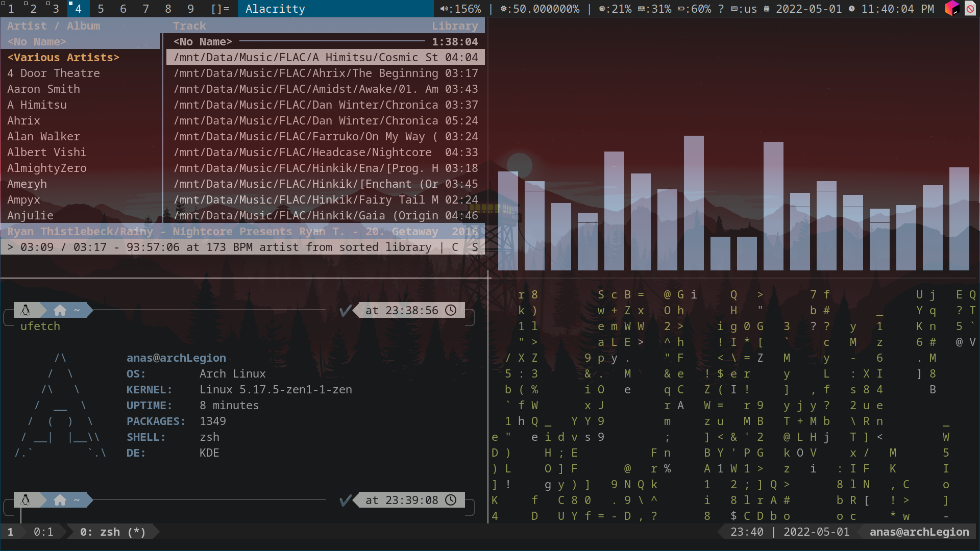980x551 pixels.
Task: Select the Track column header
Action: (x=189, y=26)
